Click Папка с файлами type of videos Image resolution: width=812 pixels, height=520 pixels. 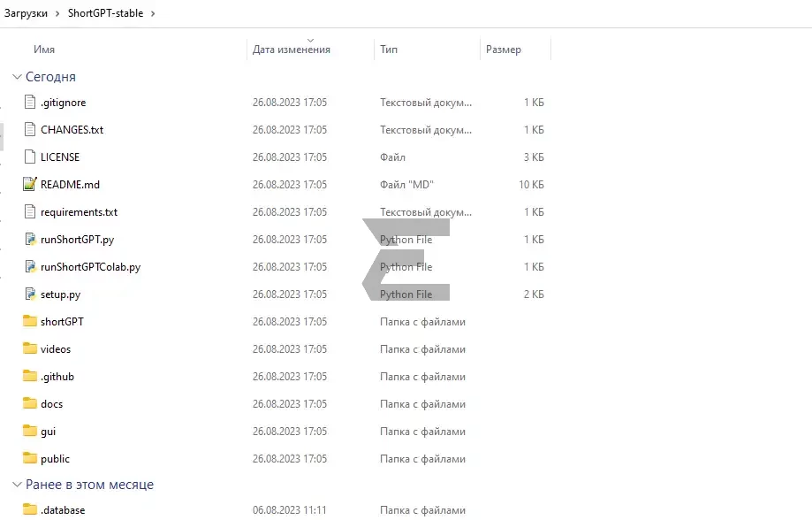[x=422, y=349]
